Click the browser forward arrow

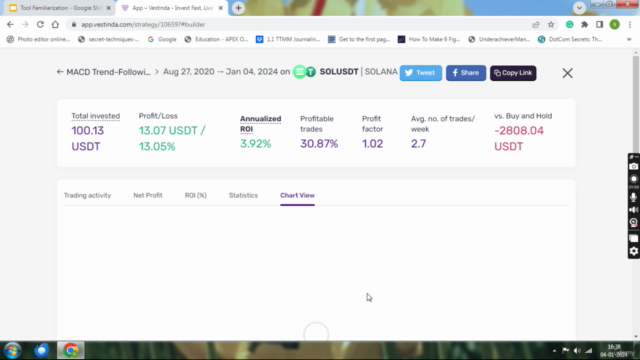click(25, 24)
